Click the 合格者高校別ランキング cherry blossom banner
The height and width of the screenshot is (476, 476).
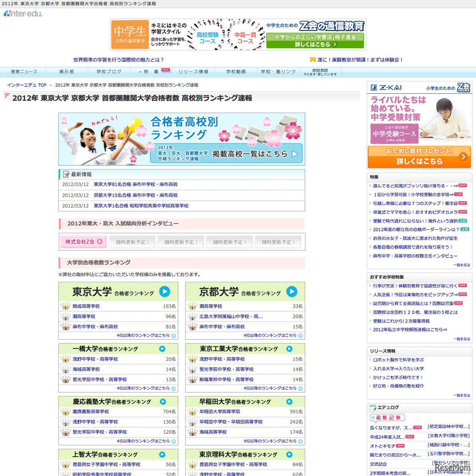(182, 139)
